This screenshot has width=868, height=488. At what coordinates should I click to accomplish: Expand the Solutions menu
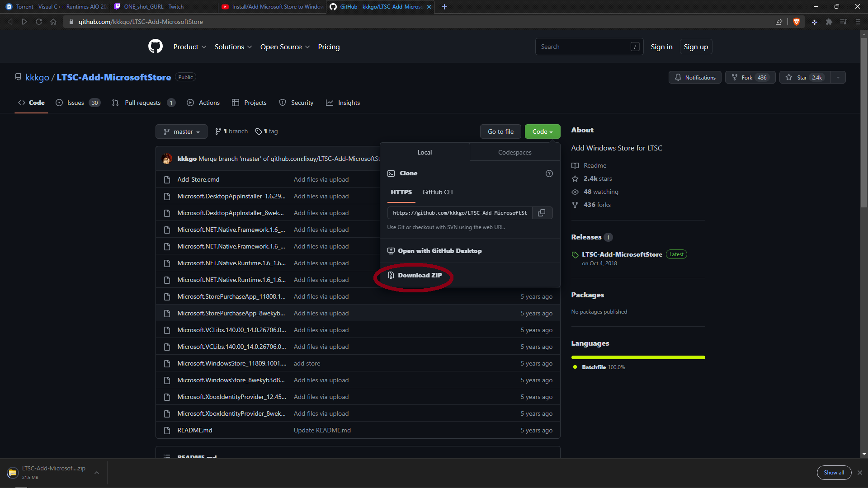(x=233, y=47)
